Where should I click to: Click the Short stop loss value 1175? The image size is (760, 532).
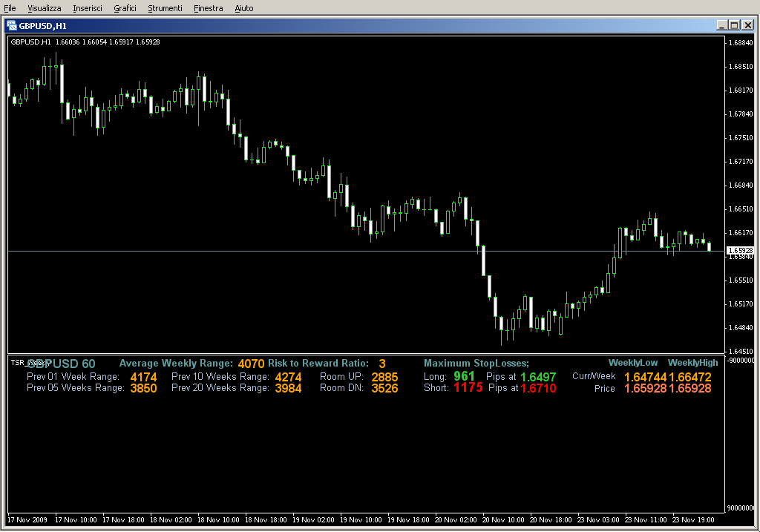pos(468,387)
